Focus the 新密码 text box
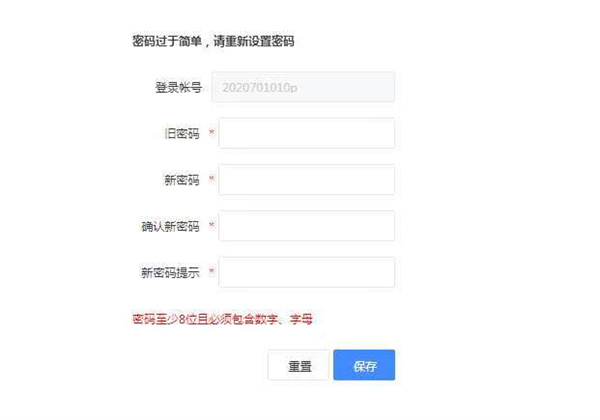Viewport: 600px width, 420px height. (307, 180)
